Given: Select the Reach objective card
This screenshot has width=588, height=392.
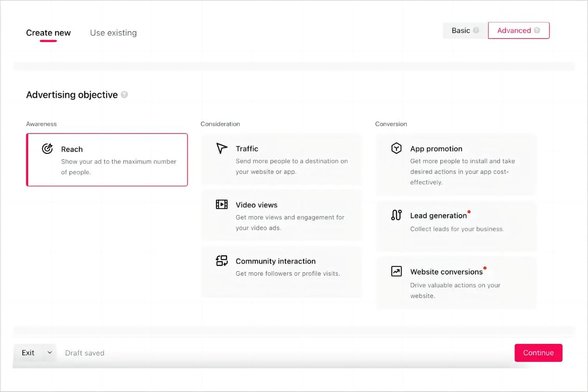Looking at the screenshot, I should 107,160.
